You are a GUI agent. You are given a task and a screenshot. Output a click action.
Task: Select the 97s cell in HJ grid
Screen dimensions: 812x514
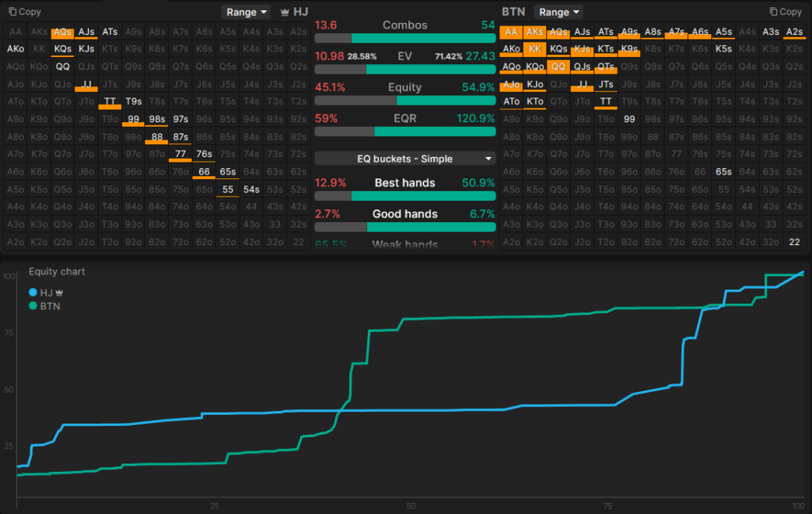tap(181, 119)
